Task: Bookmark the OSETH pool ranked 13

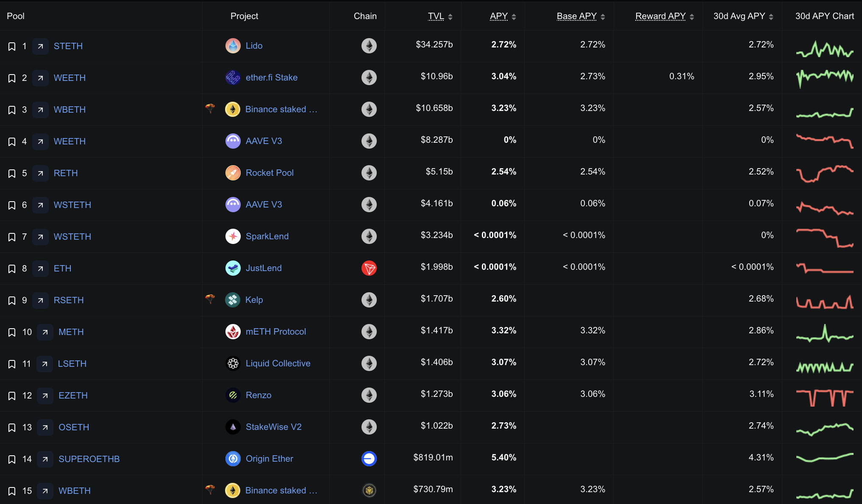Action: point(12,427)
